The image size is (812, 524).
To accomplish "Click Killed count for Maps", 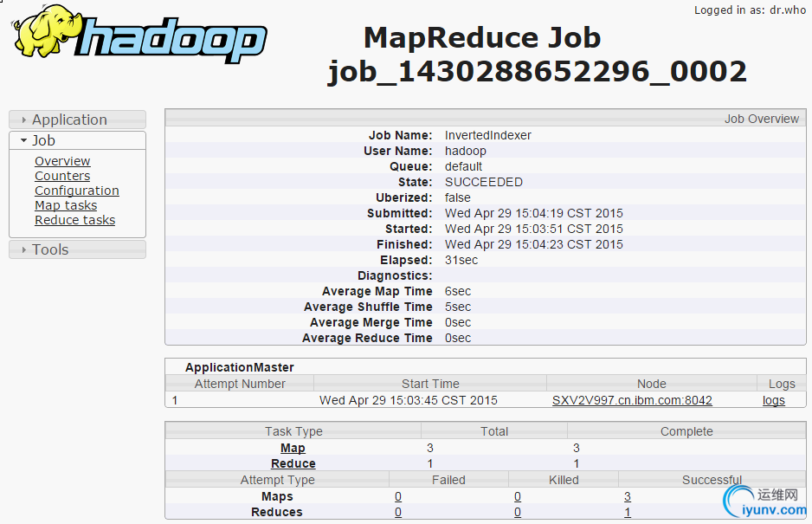I will pyautogui.click(x=518, y=496).
